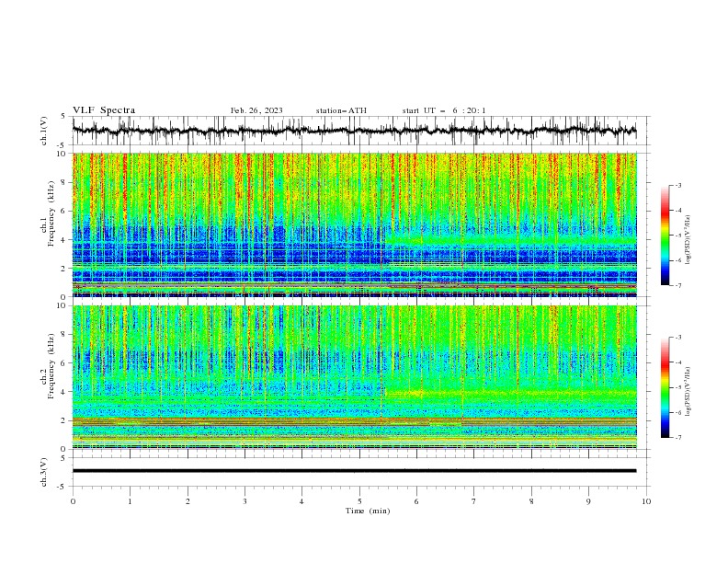Viewport: 728px width, 563px height.
Task: Click the ch.3 flat black signal trace
Action: pyautogui.click(x=354, y=471)
